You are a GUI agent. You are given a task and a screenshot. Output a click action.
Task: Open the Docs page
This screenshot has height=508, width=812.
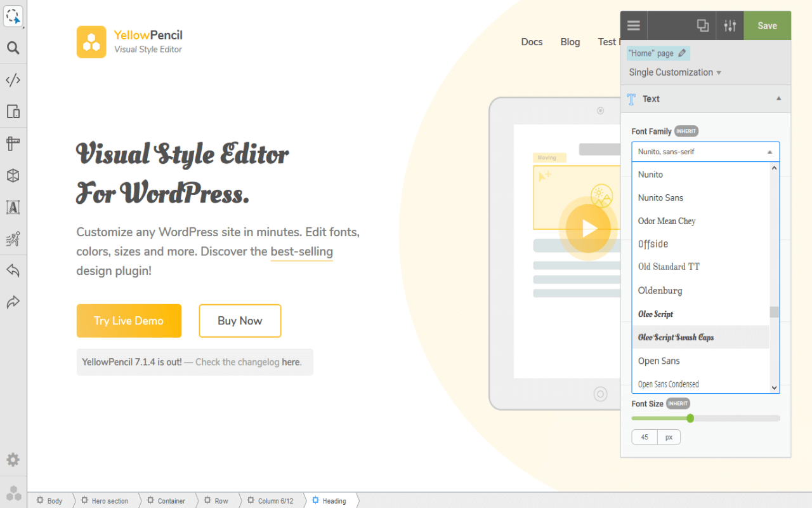(532, 42)
